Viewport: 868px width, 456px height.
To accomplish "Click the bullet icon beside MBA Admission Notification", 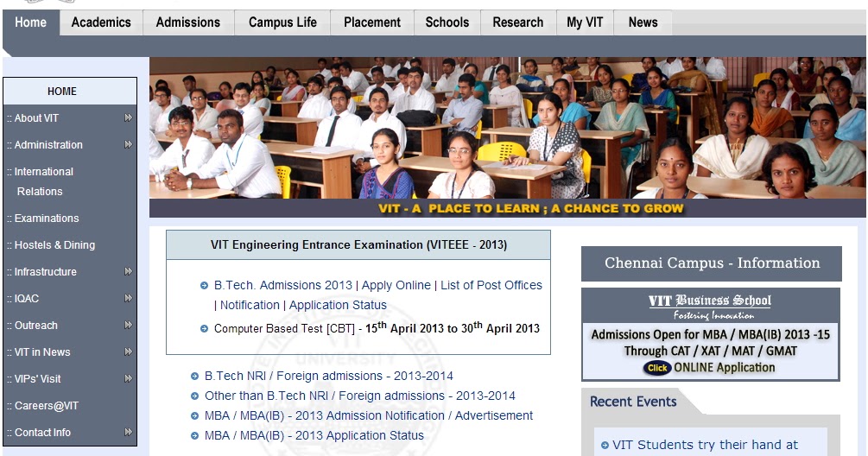I will (194, 416).
